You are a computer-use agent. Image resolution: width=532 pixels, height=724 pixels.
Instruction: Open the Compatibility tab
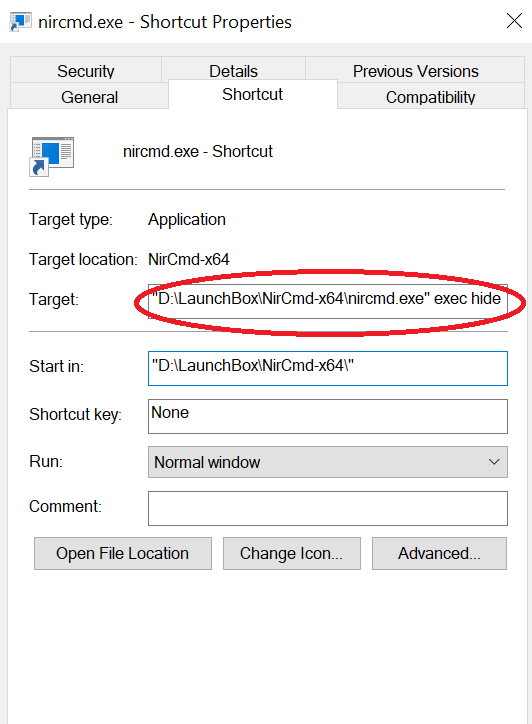[430, 97]
